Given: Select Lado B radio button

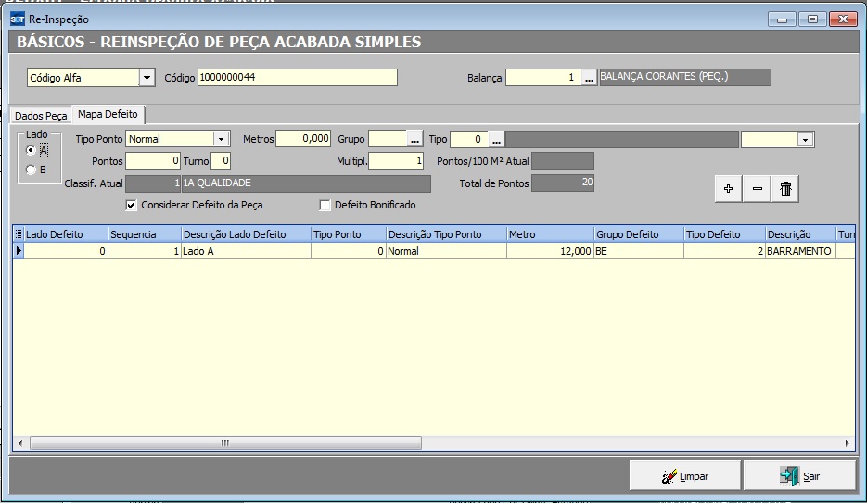Looking at the screenshot, I should coord(32,170).
